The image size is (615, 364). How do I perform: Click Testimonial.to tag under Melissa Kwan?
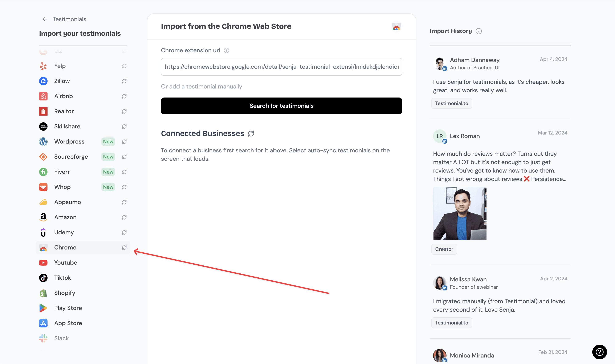pyautogui.click(x=452, y=323)
